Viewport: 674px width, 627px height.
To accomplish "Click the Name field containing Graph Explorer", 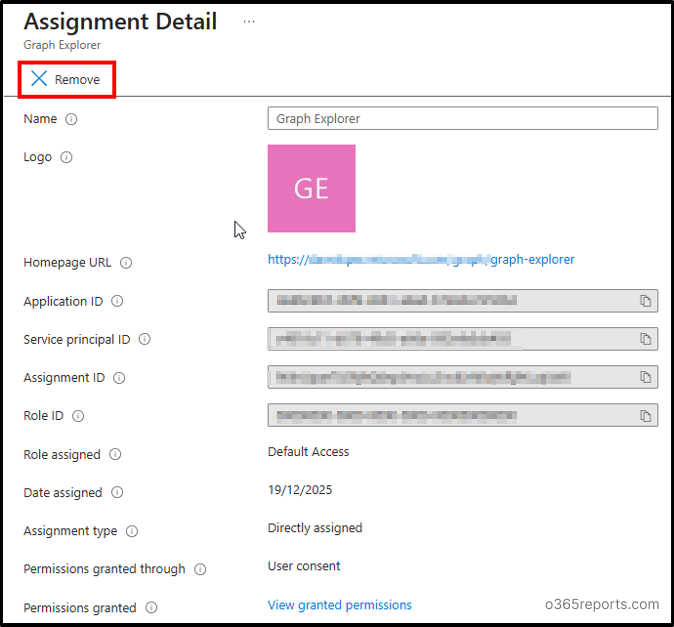I will pyautogui.click(x=463, y=118).
